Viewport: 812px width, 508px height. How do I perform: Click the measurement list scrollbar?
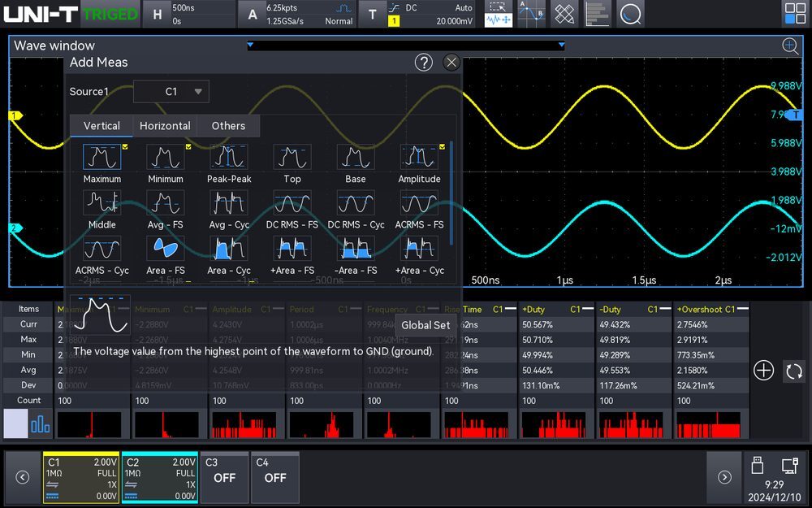452,193
